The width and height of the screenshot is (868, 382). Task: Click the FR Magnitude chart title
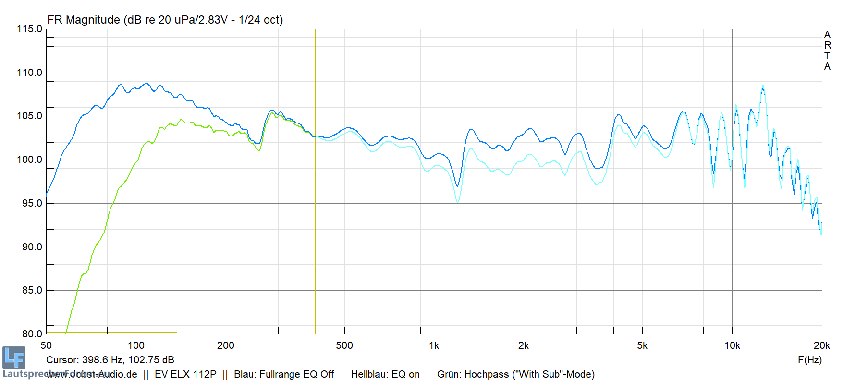coord(165,20)
